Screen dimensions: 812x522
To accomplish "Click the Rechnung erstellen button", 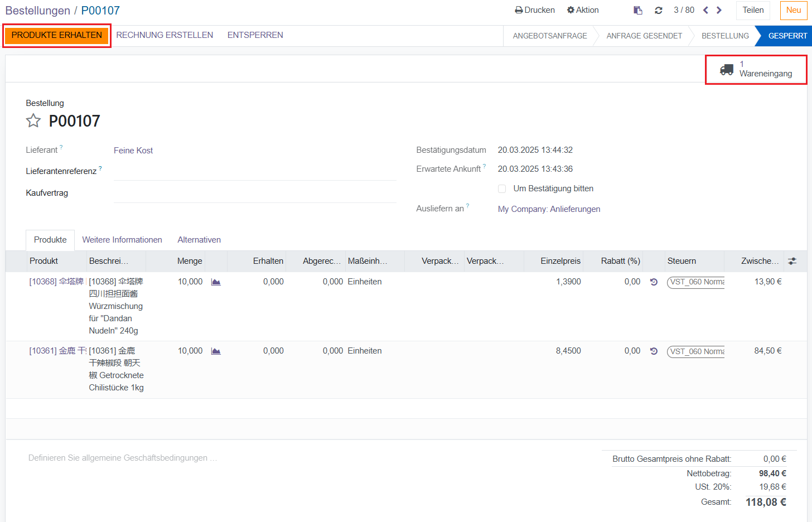I will point(165,35).
